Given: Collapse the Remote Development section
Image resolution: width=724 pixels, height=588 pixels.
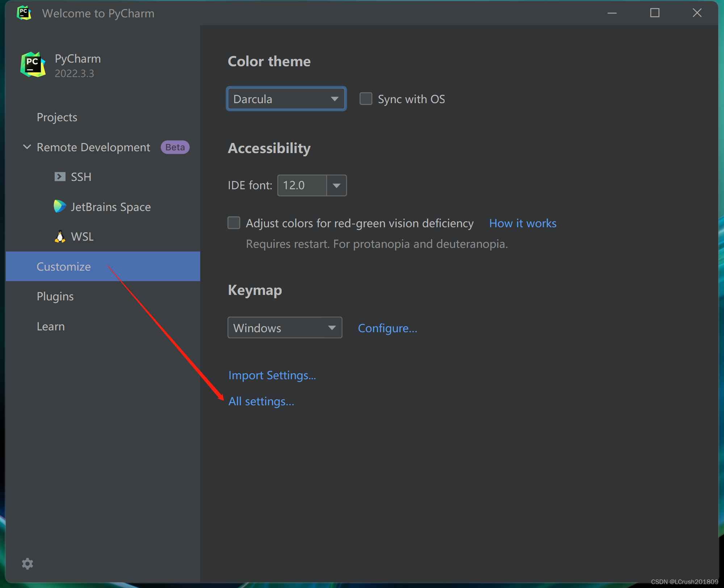Looking at the screenshot, I should [x=27, y=147].
